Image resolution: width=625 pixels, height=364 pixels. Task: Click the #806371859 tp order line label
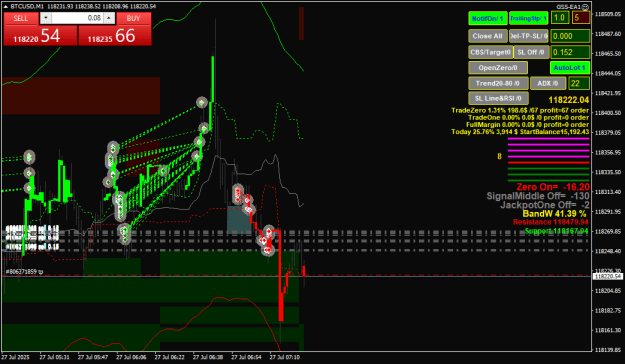[24, 272]
